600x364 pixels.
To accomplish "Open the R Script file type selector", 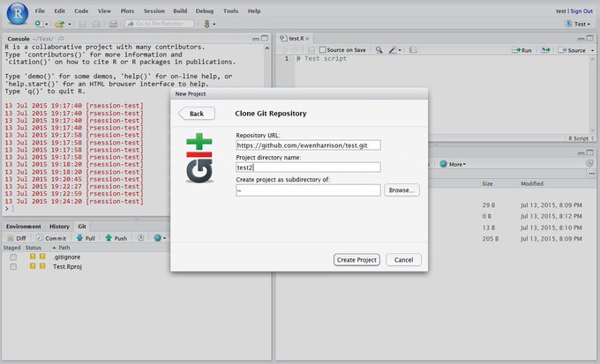I will [x=581, y=138].
